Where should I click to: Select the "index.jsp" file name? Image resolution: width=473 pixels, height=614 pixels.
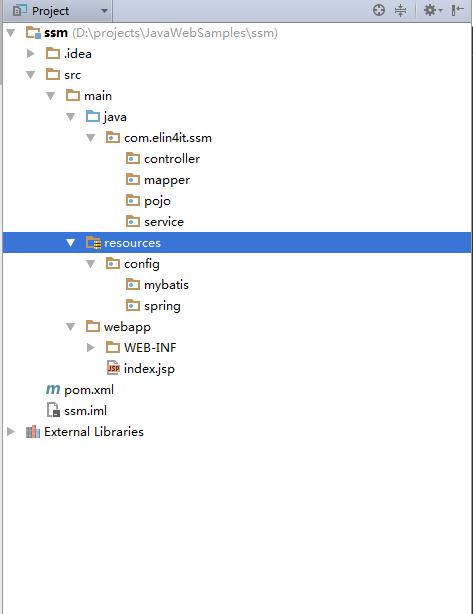click(149, 369)
